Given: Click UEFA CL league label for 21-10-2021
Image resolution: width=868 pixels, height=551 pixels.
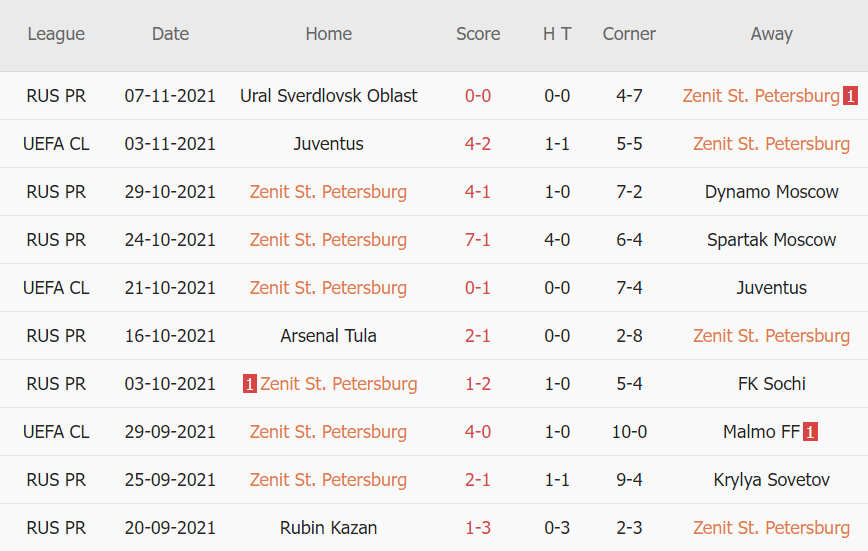Looking at the screenshot, I should (x=56, y=288).
